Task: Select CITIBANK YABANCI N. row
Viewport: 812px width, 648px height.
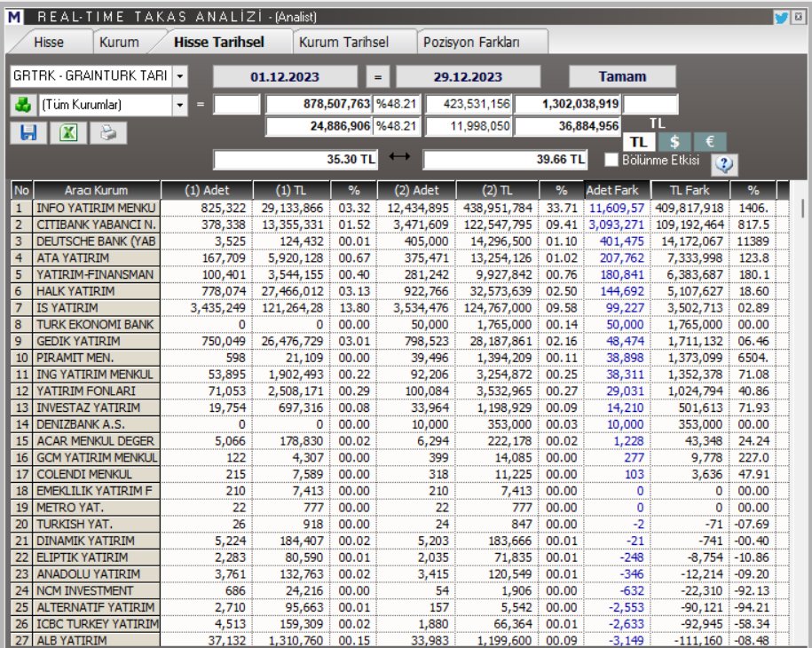Action: 398,225
